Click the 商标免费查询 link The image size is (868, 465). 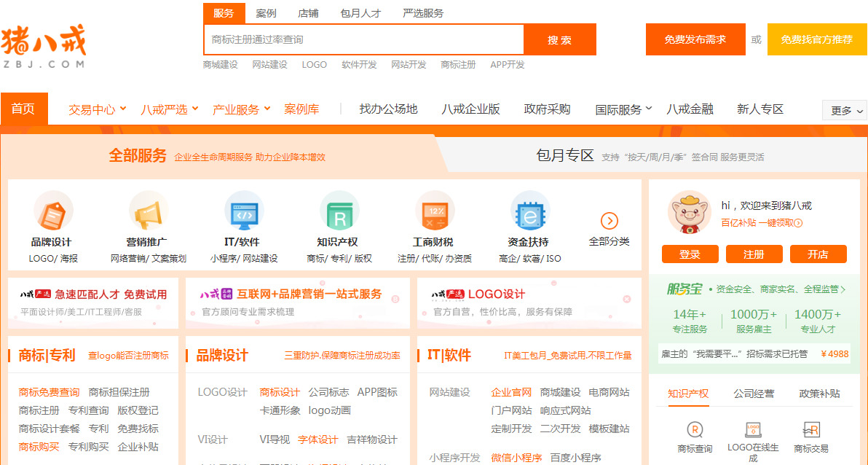49,392
